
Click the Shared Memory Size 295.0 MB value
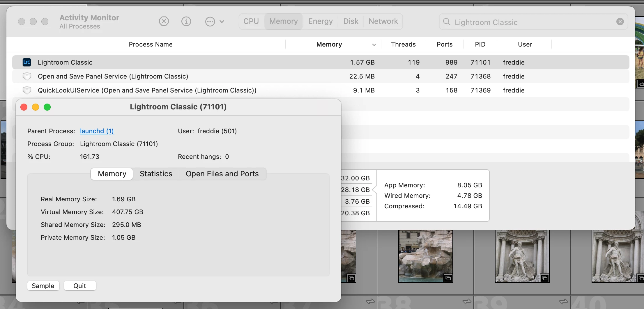point(127,225)
